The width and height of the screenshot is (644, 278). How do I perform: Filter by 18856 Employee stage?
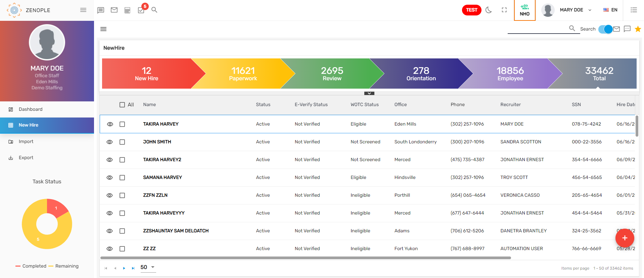click(x=510, y=74)
